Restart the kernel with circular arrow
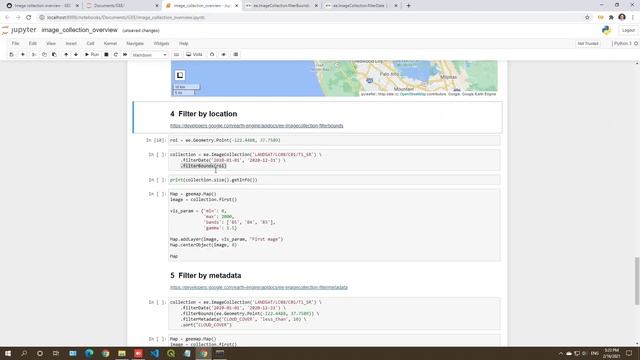640x360 pixels. pos(116,54)
